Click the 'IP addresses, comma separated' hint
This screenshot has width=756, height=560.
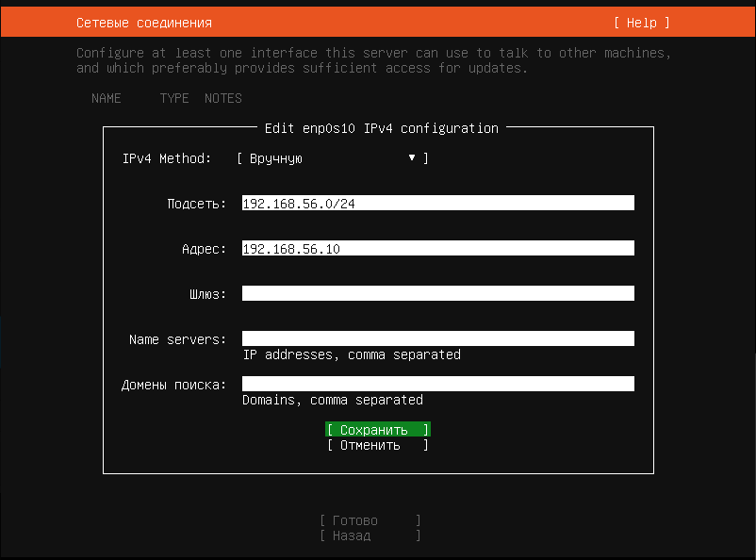352,354
